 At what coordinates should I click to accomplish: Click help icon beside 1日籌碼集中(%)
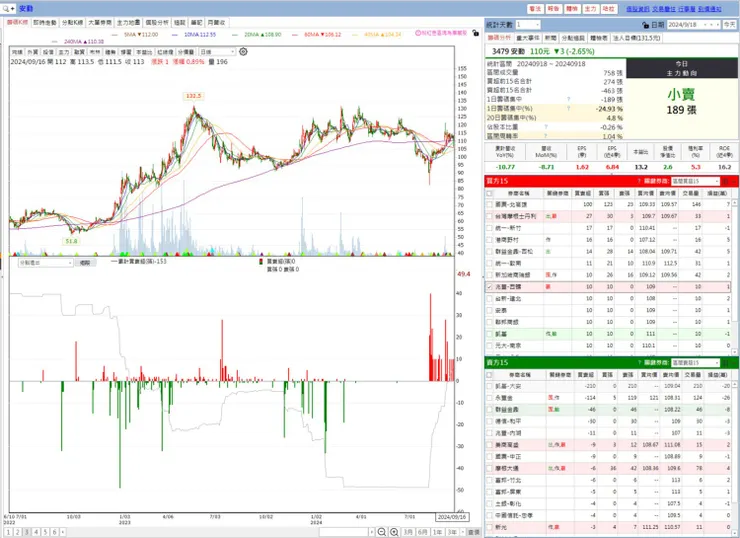pos(568,109)
